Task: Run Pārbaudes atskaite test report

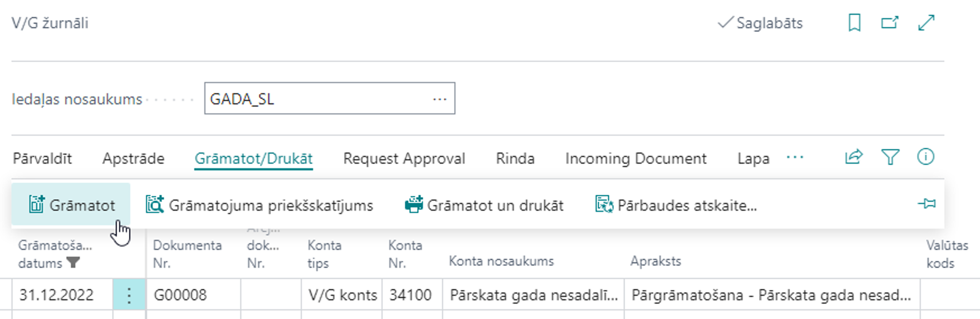Action: point(676,205)
